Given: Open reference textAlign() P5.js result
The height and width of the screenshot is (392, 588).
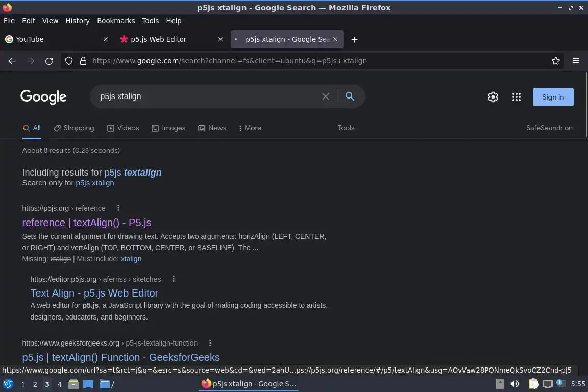Looking at the screenshot, I should tap(87, 223).
